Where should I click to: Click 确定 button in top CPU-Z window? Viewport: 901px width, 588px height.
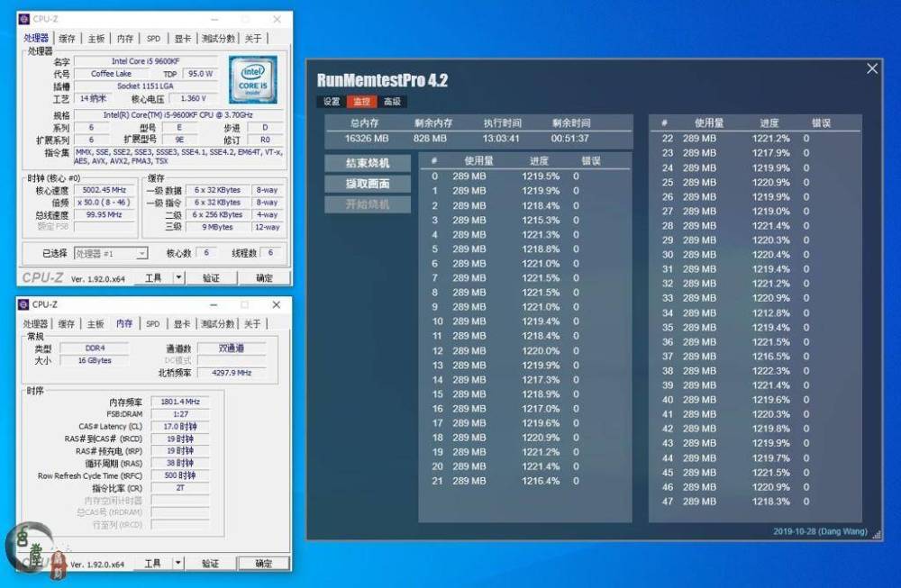tap(264, 278)
